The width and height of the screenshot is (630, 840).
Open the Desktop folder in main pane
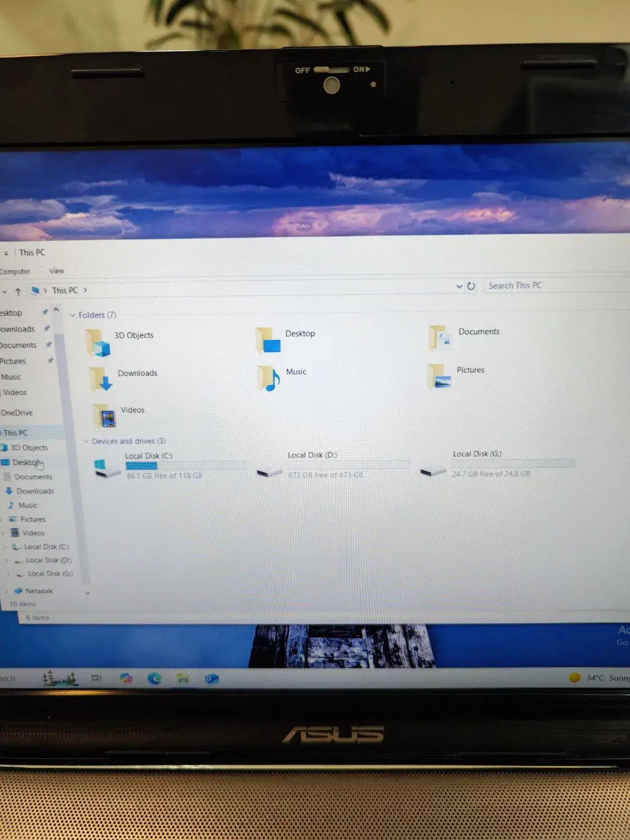tap(269, 340)
